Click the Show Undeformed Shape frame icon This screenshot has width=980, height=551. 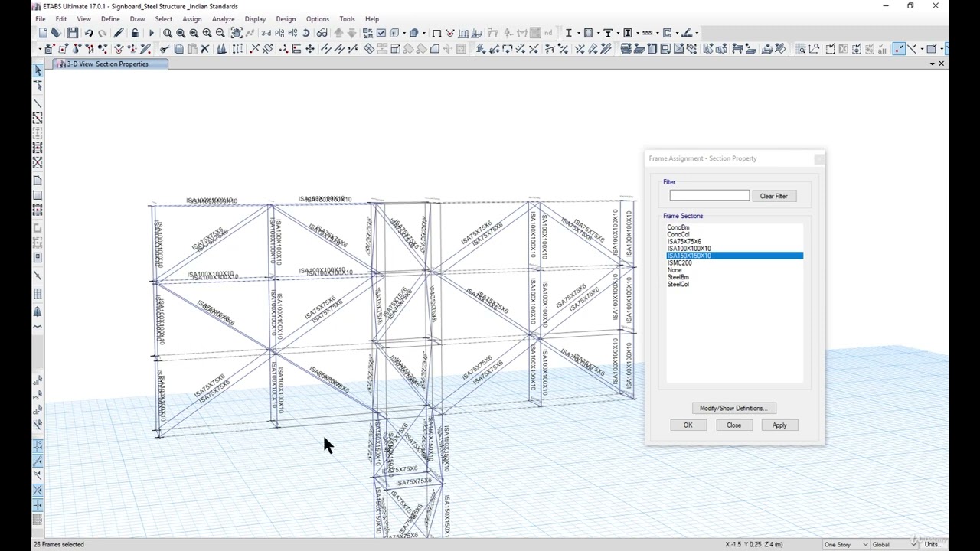click(x=436, y=33)
